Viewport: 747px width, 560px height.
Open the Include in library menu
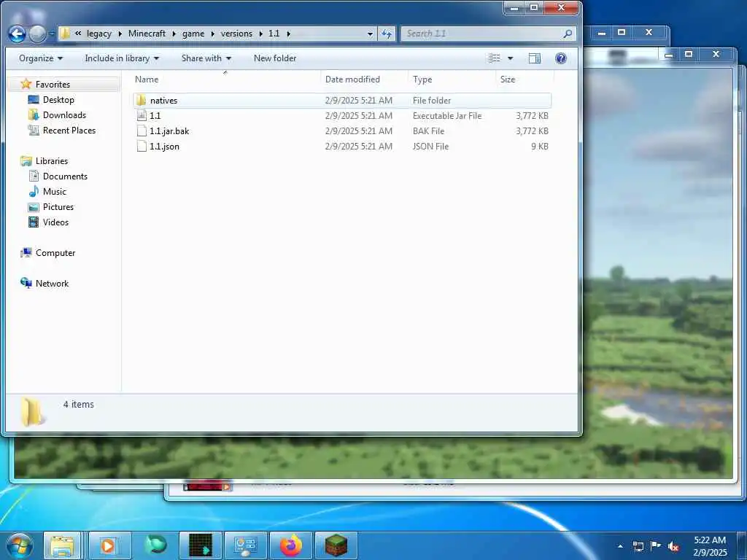[122, 58]
